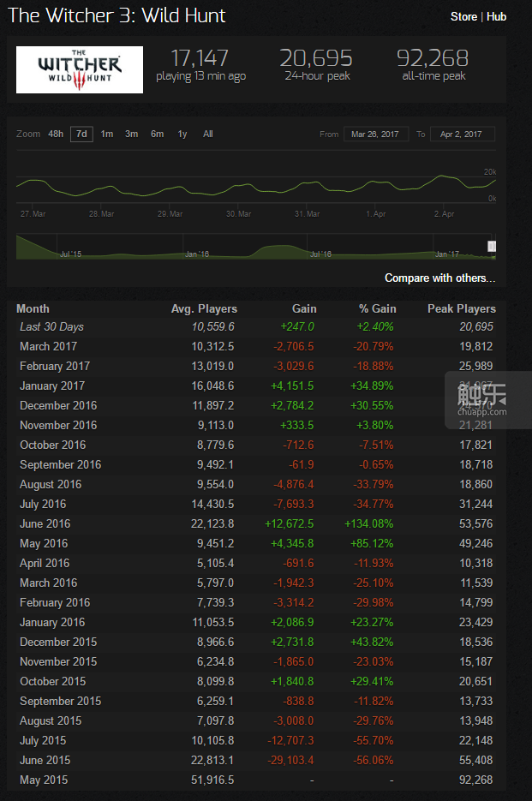Screen dimensions: 532x801
Task: Grab the navigator range handle
Action: coord(491,247)
